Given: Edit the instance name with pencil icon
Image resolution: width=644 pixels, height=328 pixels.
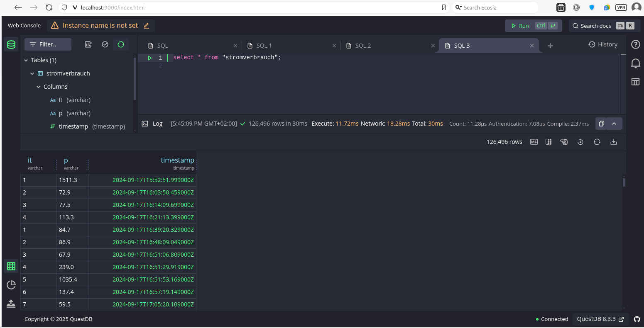Looking at the screenshot, I should click(146, 26).
